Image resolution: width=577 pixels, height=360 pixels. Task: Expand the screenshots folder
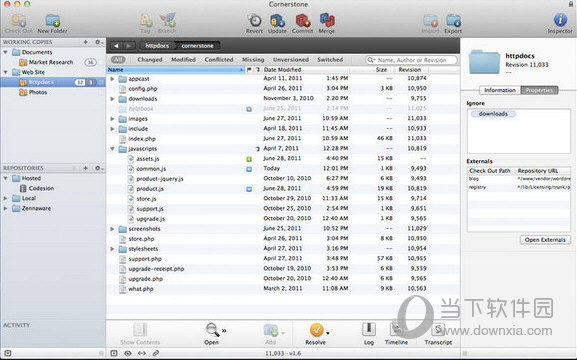pyautogui.click(x=113, y=229)
